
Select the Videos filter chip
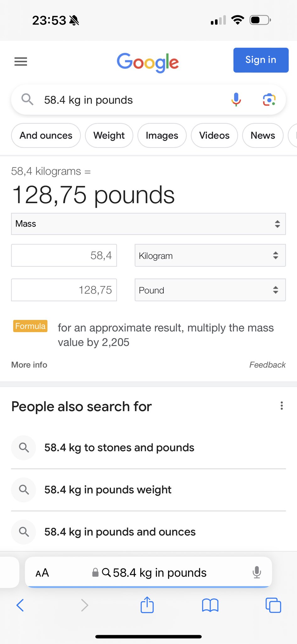[214, 136]
